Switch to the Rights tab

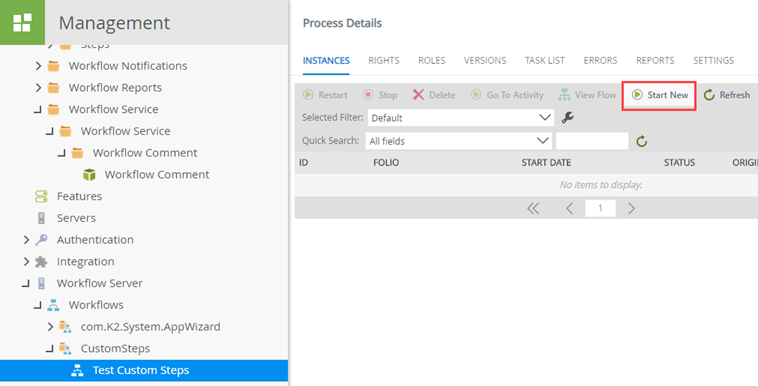(x=384, y=60)
